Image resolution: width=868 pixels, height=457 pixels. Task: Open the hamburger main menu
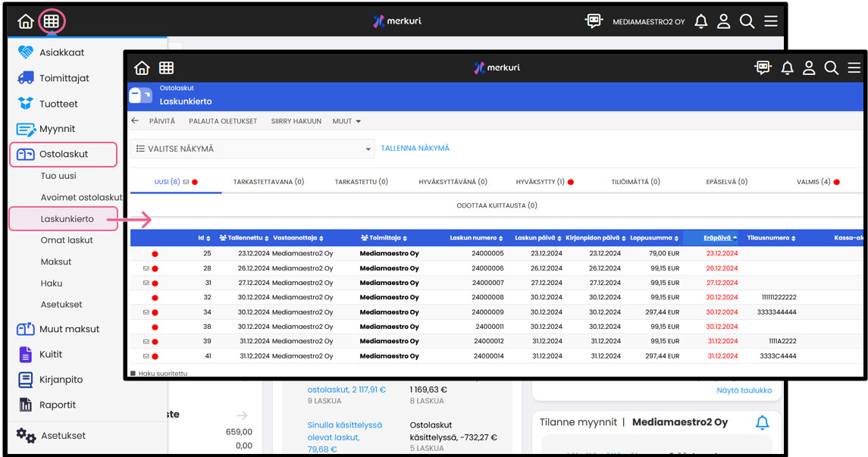coord(771,21)
